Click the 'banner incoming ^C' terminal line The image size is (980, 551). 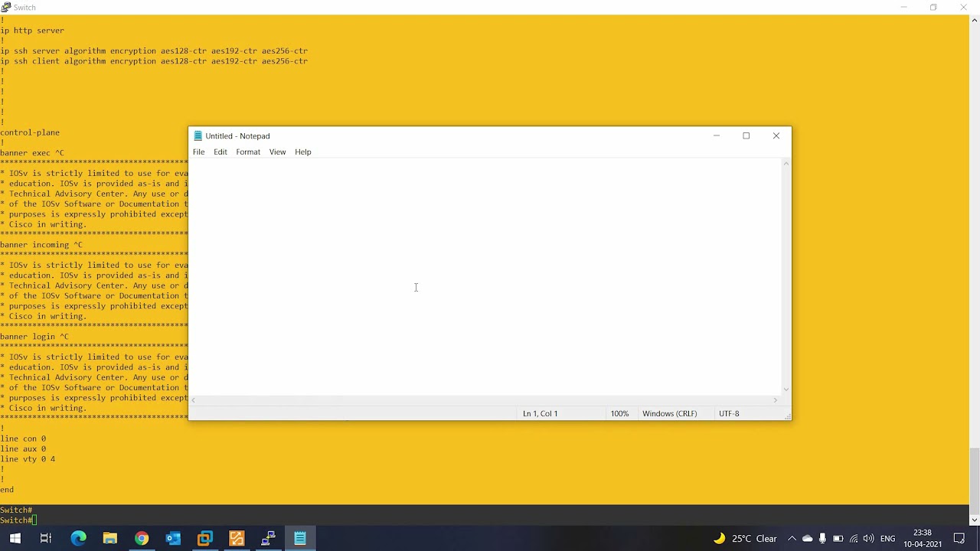(x=41, y=245)
